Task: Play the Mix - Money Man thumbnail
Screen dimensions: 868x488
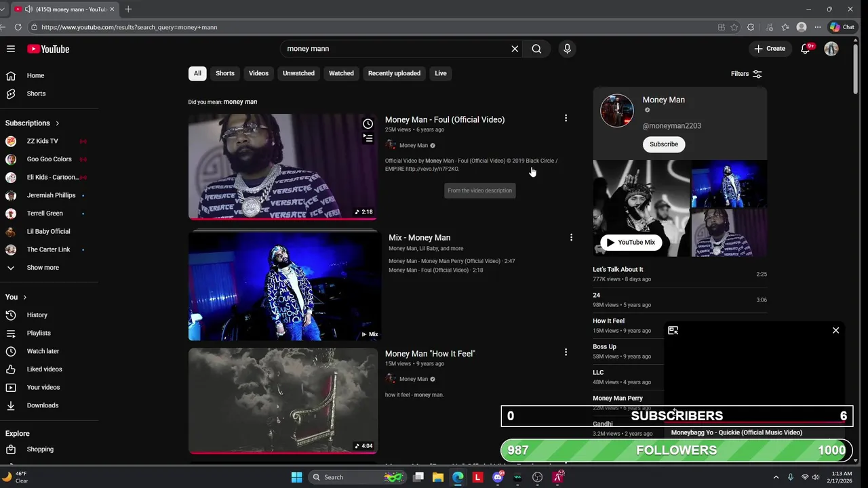Action: 285,285
